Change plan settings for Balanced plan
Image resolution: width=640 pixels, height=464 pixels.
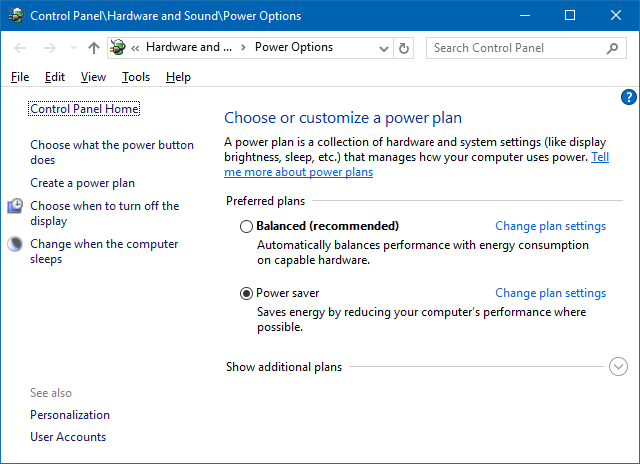coord(550,226)
